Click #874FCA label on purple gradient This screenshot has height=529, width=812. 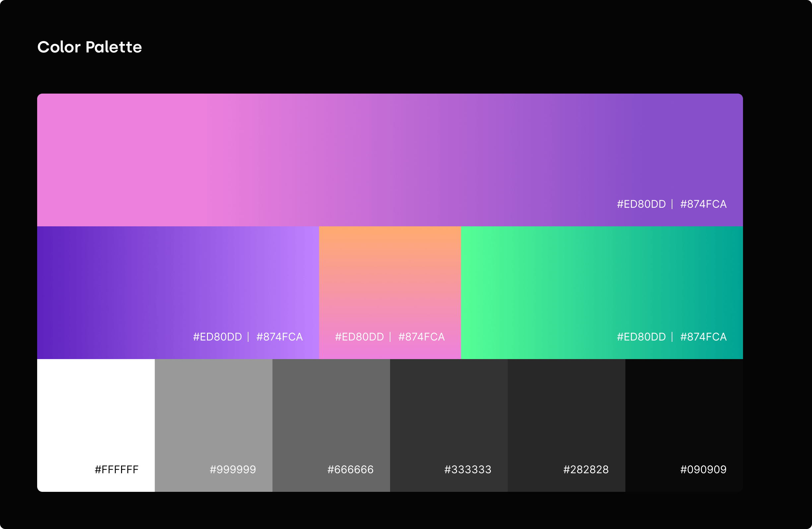click(x=280, y=337)
